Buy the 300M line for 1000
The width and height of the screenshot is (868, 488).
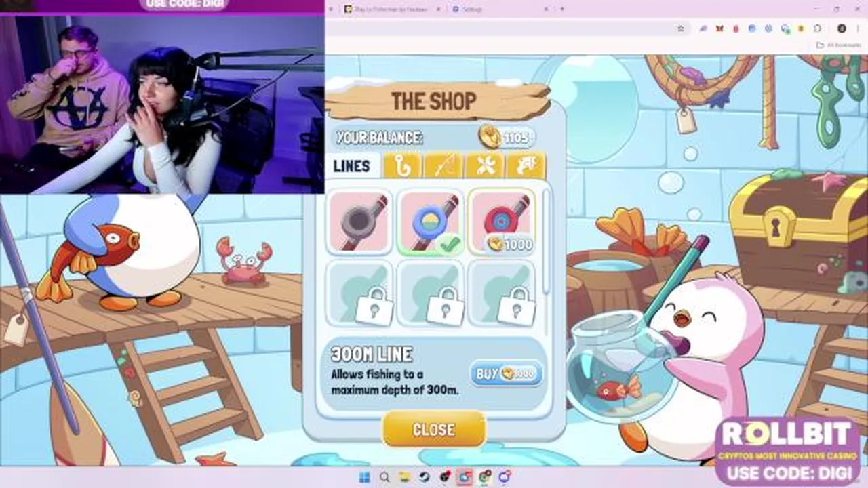(x=506, y=373)
